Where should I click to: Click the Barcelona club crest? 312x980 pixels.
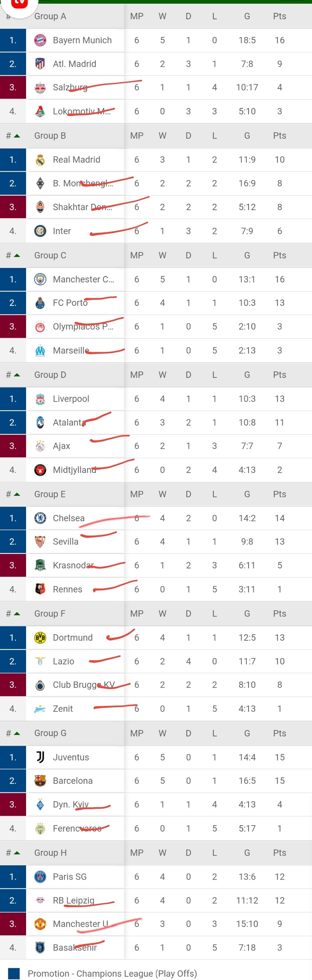[40, 781]
